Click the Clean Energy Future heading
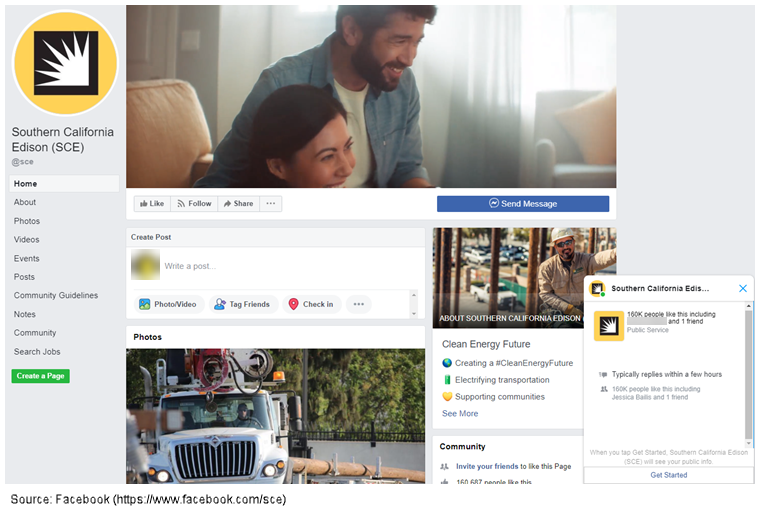 (x=486, y=344)
